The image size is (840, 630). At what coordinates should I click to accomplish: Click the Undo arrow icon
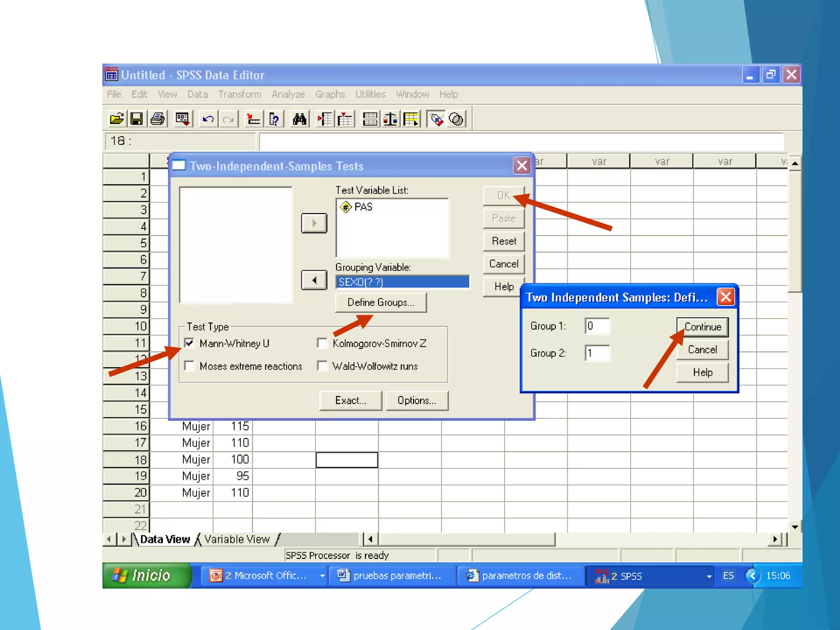point(208,119)
